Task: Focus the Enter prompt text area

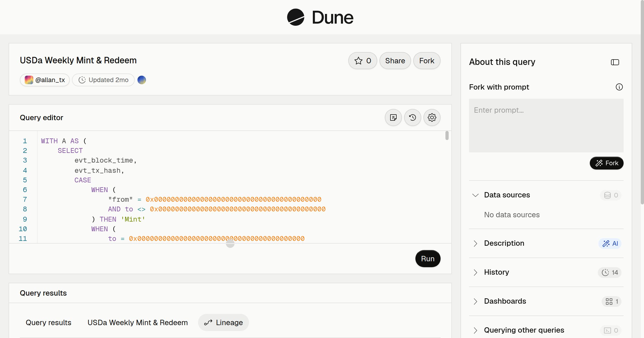Action: (546, 126)
